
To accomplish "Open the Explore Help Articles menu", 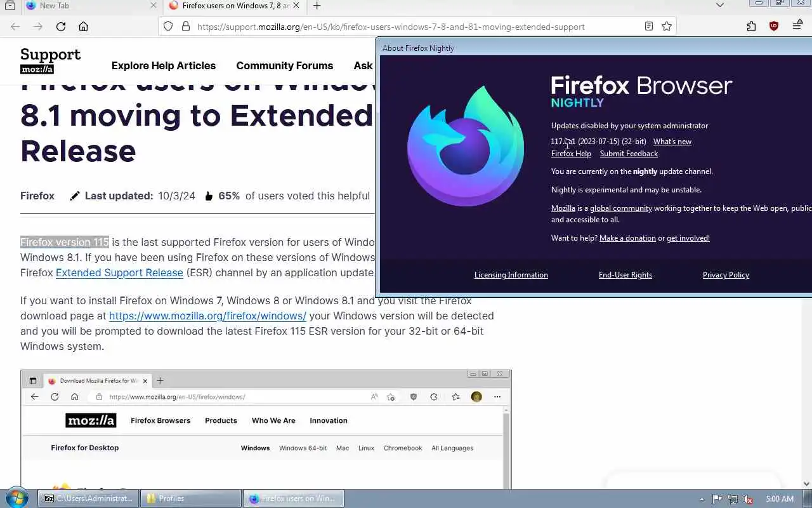I will [x=164, y=65].
